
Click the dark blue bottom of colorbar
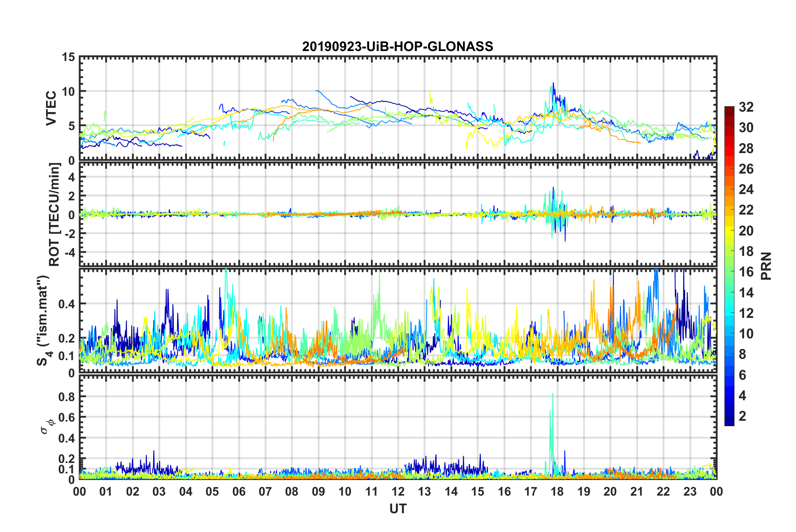729,422
